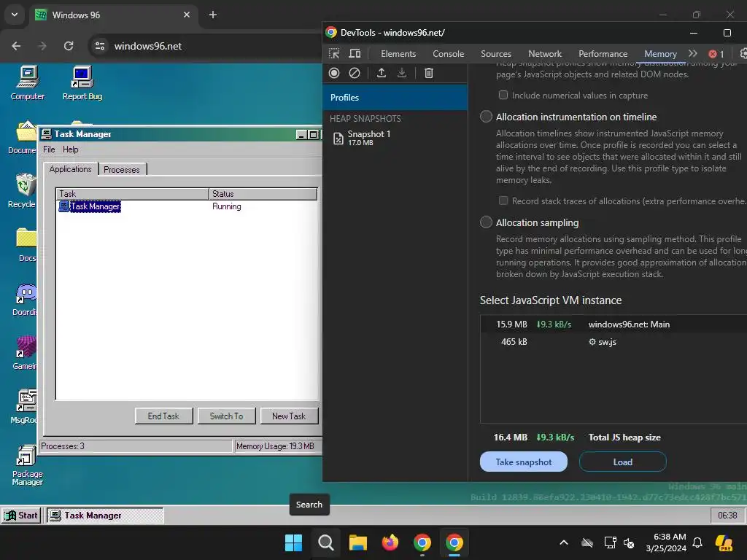Open Windows taskbar Search

click(x=326, y=542)
